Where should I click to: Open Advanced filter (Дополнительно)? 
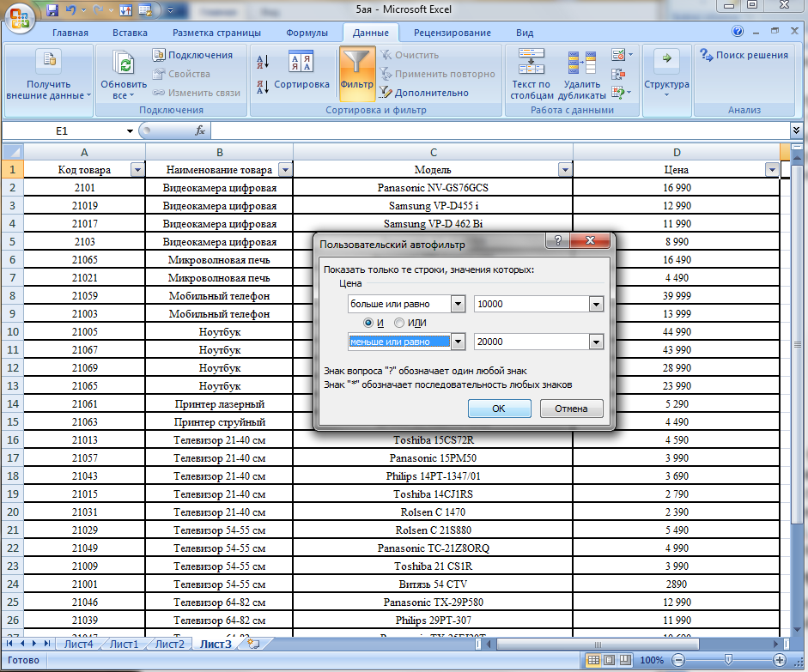(x=424, y=93)
